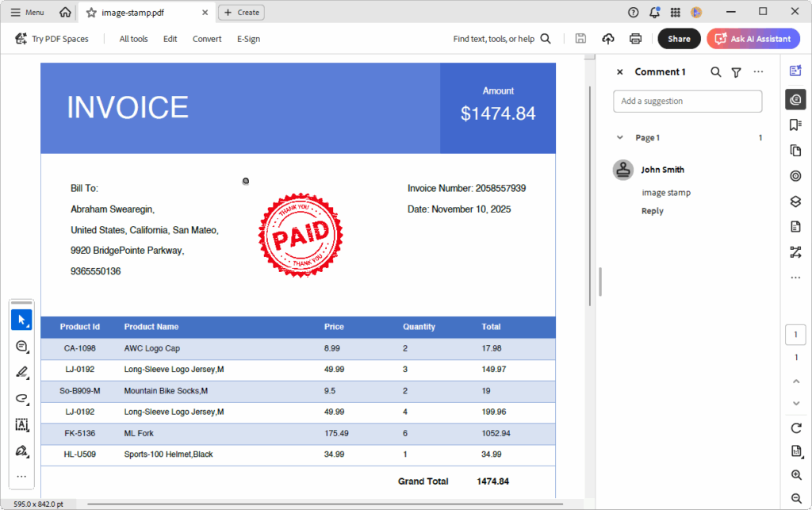Toggle the Comments panel icon in the right rail

click(795, 99)
